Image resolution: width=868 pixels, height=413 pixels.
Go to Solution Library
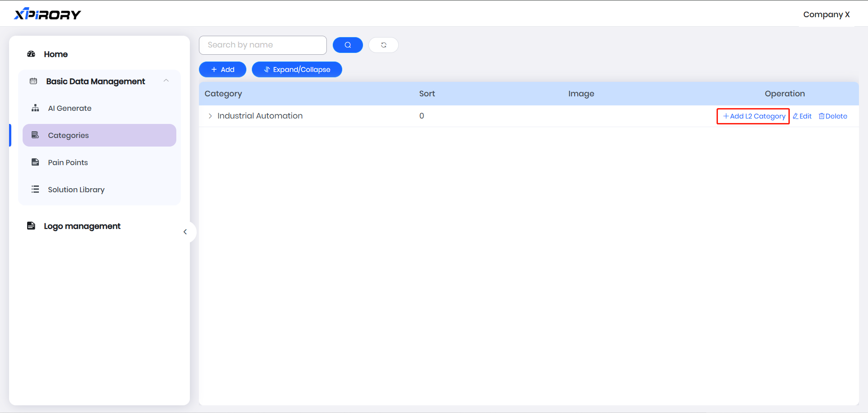click(76, 190)
